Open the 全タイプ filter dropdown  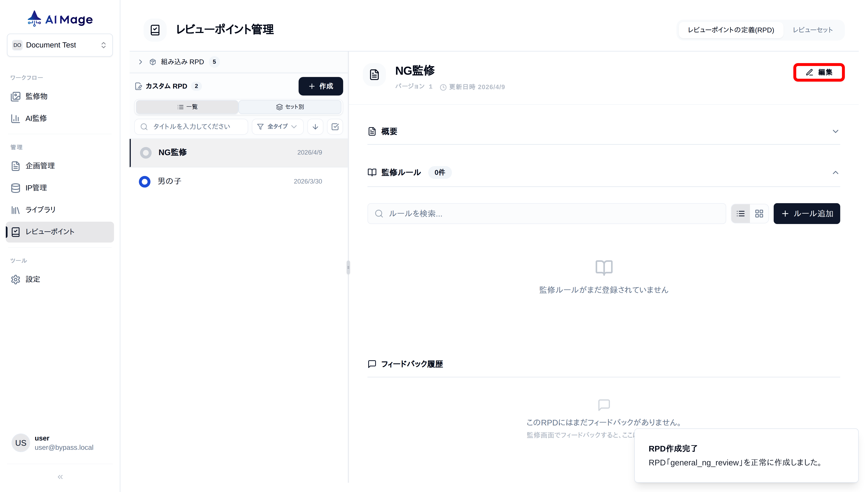(x=277, y=126)
